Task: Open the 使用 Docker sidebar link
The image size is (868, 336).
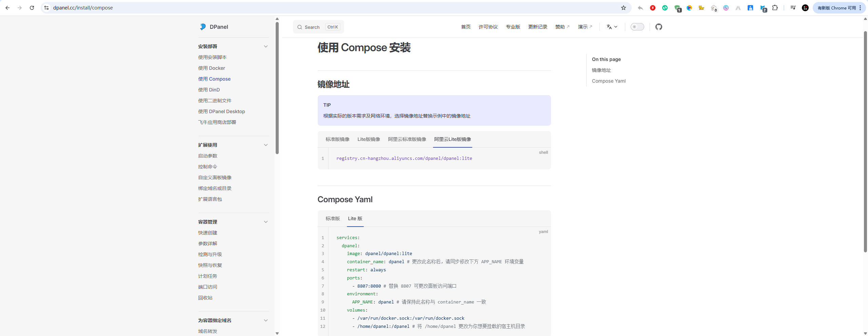Action: (212, 68)
